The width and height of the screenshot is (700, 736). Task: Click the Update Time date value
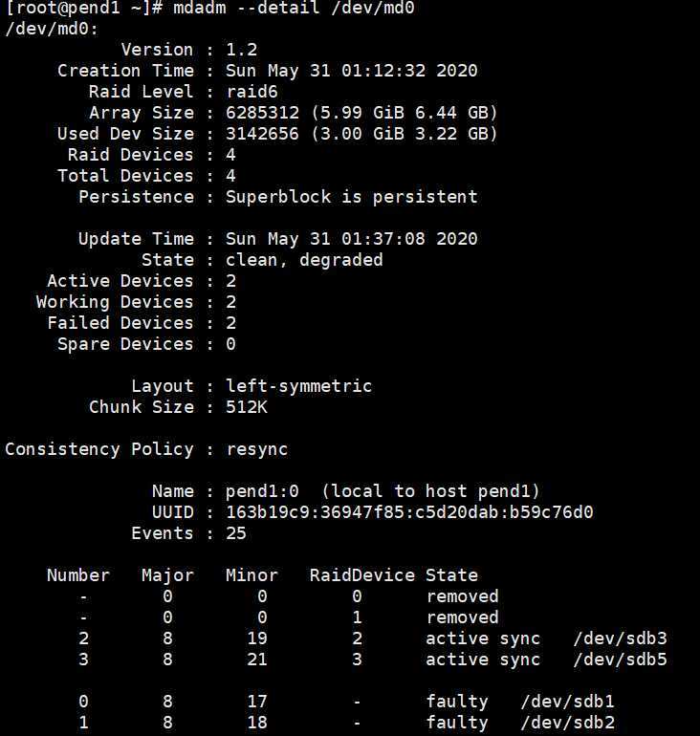[x=351, y=239]
